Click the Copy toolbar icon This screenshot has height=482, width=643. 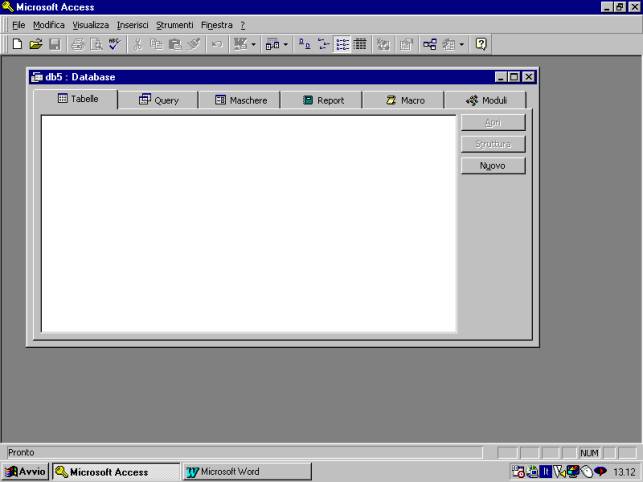tap(156, 44)
